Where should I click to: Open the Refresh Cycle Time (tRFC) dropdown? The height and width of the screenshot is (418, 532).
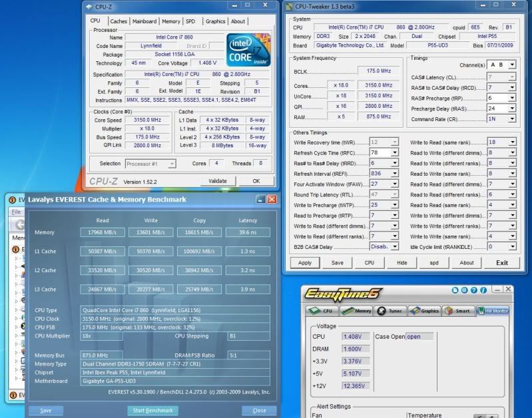pyautogui.click(x=394, y=152)
